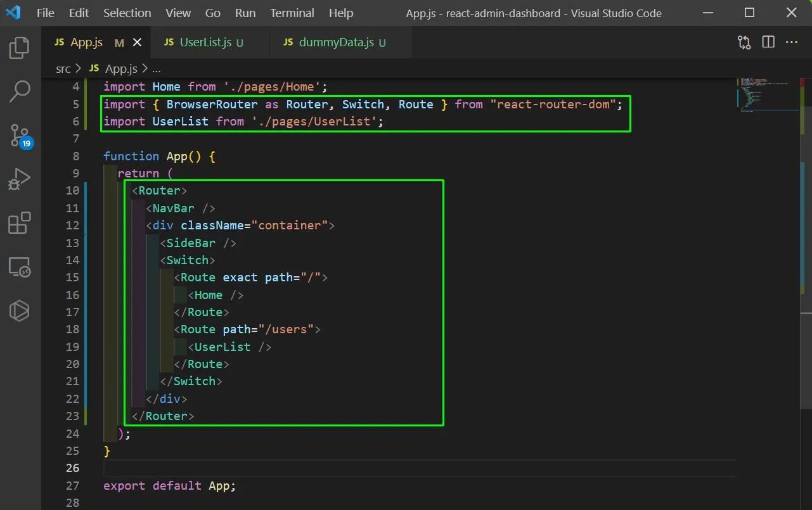
Task: Click the Open Changes icon in editor toolbar
Action: click(744, 42)
